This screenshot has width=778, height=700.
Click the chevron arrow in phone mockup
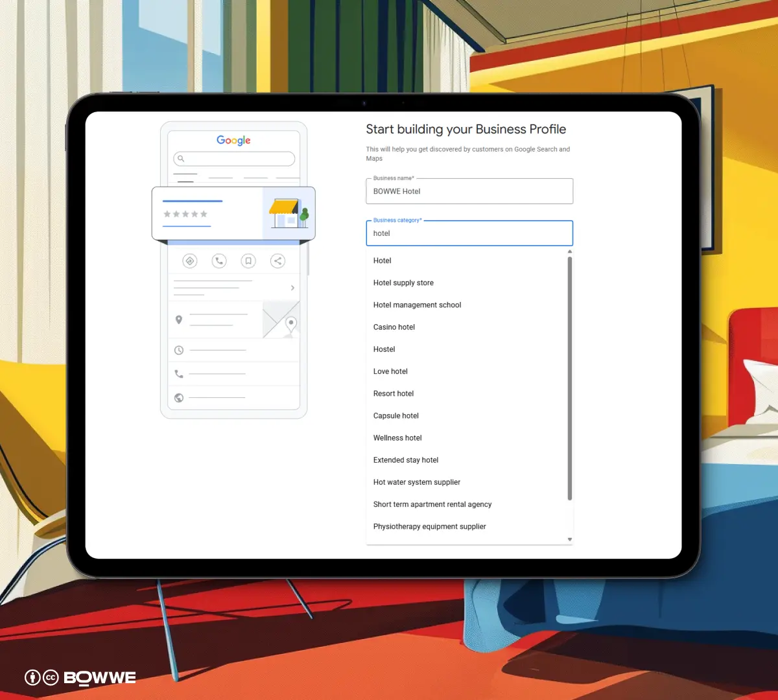[292, 288]
